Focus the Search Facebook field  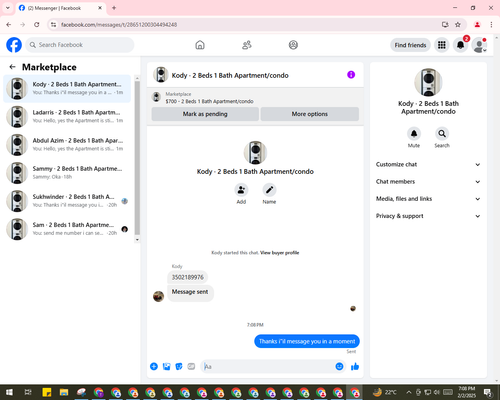click(80, 45)
